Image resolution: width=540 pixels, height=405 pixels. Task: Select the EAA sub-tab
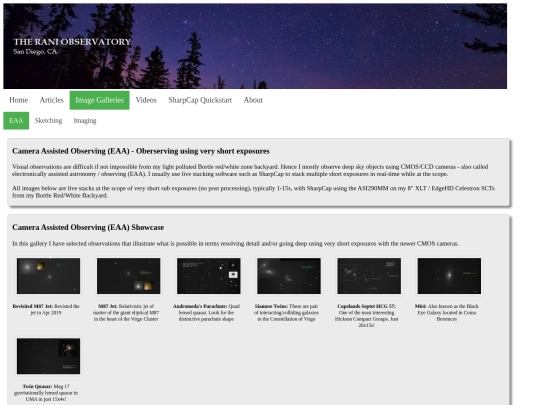(16, 121)
